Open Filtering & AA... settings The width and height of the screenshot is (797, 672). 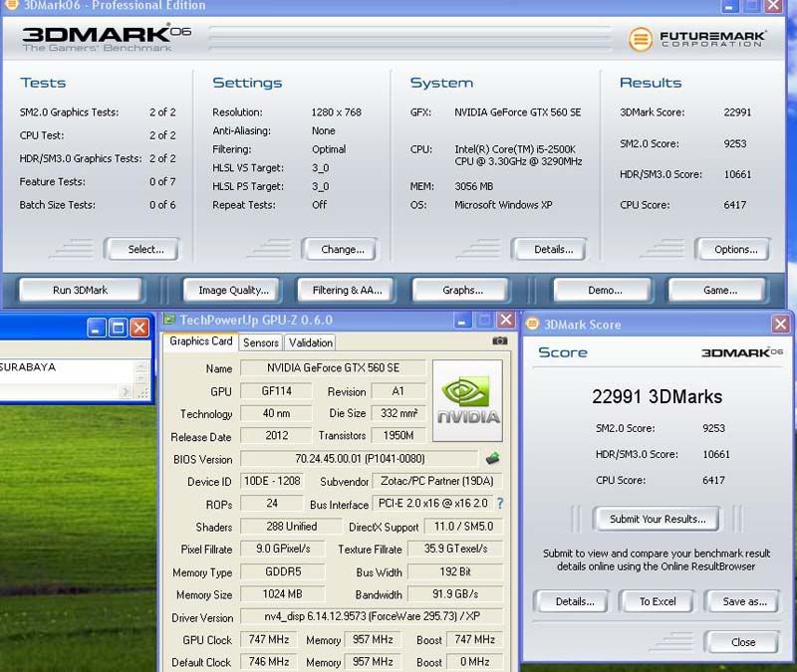[x=346, y=290]
